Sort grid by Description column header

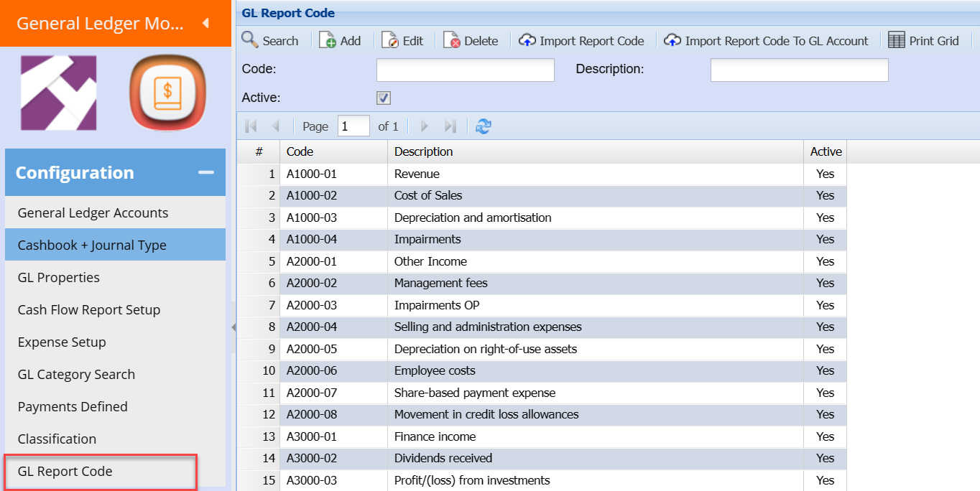click(x=424, y=151)
